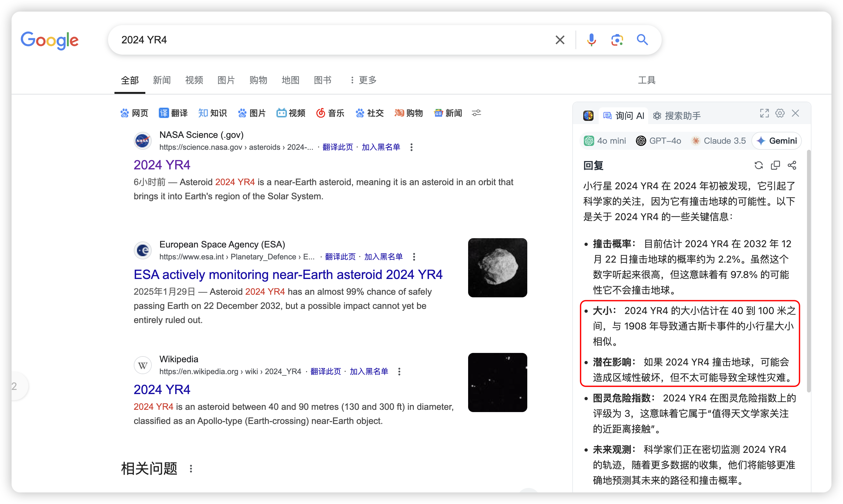Select the Gemini model
Screen dimensions: 843x504
coord(776,141)
